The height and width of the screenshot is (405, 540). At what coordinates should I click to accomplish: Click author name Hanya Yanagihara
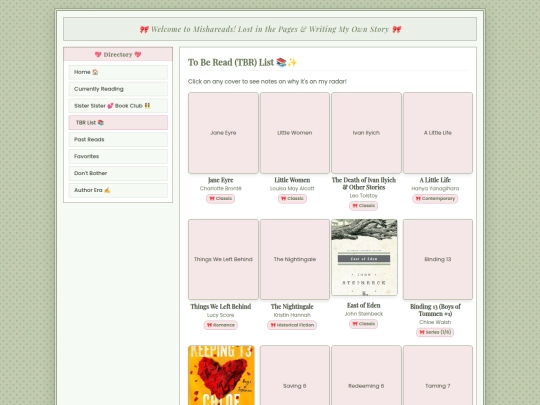coord(435,189)
